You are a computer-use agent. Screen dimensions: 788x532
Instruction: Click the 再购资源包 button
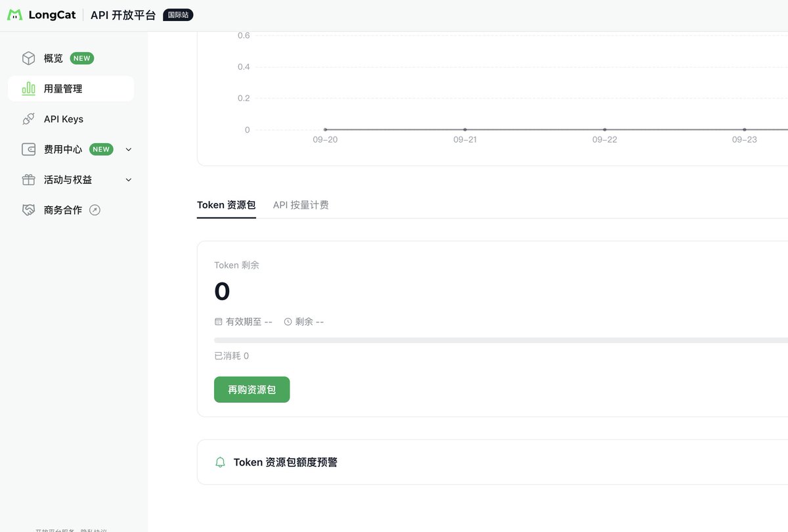click(x=252, y=389)
